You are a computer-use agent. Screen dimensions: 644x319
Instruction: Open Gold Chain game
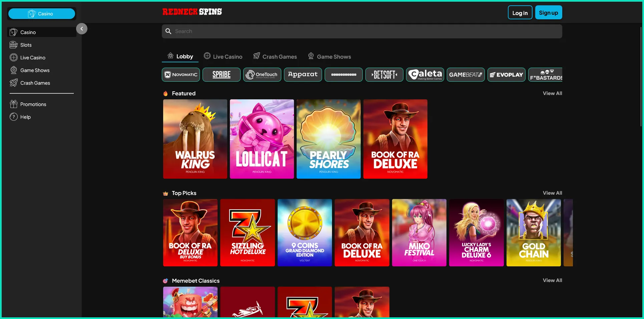pyautogui.click(x=534, y=233)
